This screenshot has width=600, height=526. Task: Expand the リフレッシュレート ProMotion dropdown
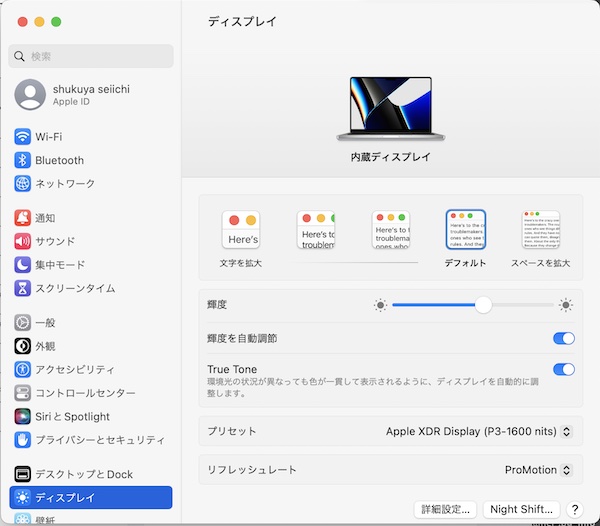[x=537, y=469]
